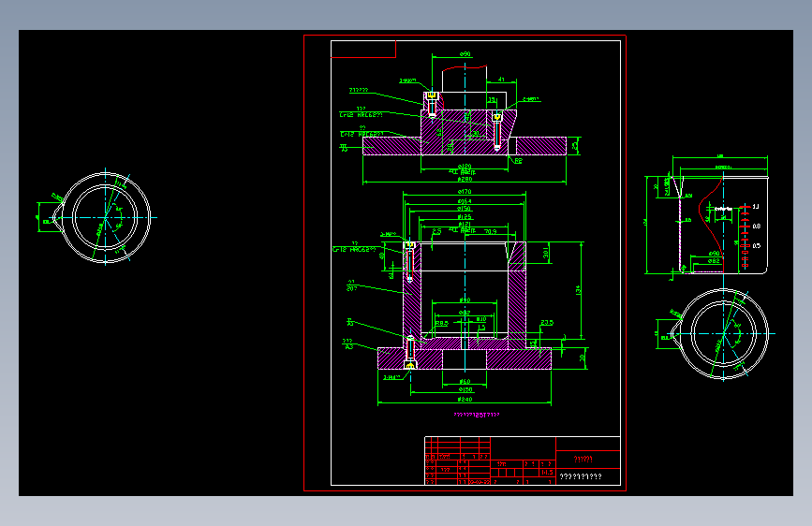
Task: Select the 14.5 value in the title block
Action: click(547, 473)
